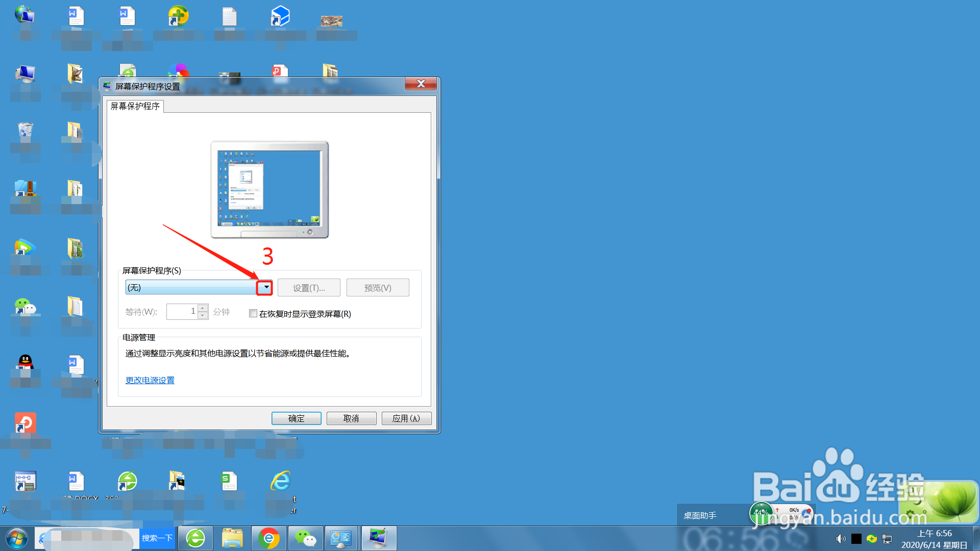Screen dimensions: 980x551
Task: Click the 应用(A) button
Action: click(406, 418)
